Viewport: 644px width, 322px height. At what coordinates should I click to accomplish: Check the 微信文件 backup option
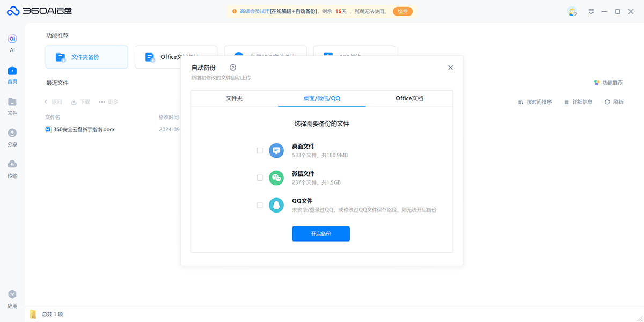tap(259, 178)
